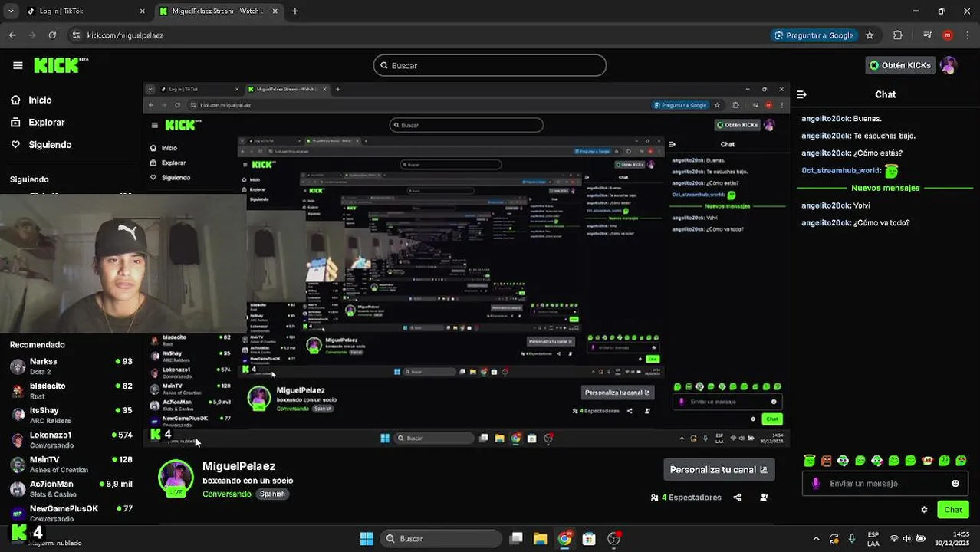Screen dimensions: 980x552
Task: Open the Chrome media controls icon
Action: (x=928, y=35)
